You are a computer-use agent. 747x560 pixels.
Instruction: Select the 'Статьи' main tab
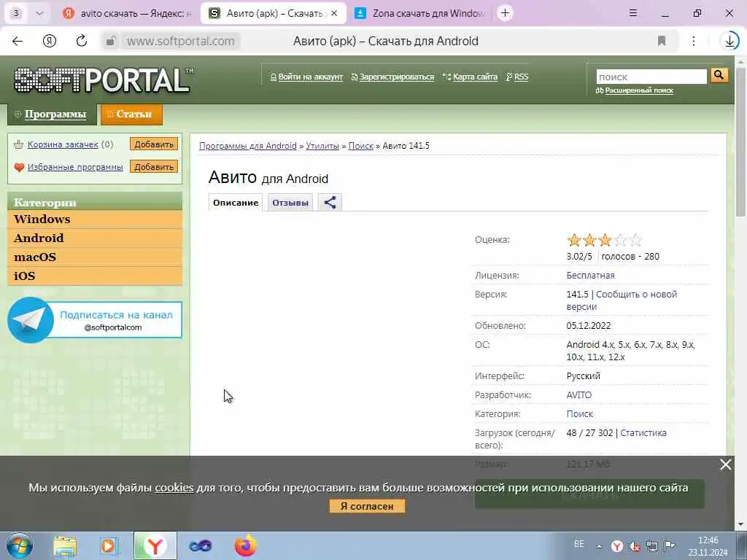(x=131, y=114)
